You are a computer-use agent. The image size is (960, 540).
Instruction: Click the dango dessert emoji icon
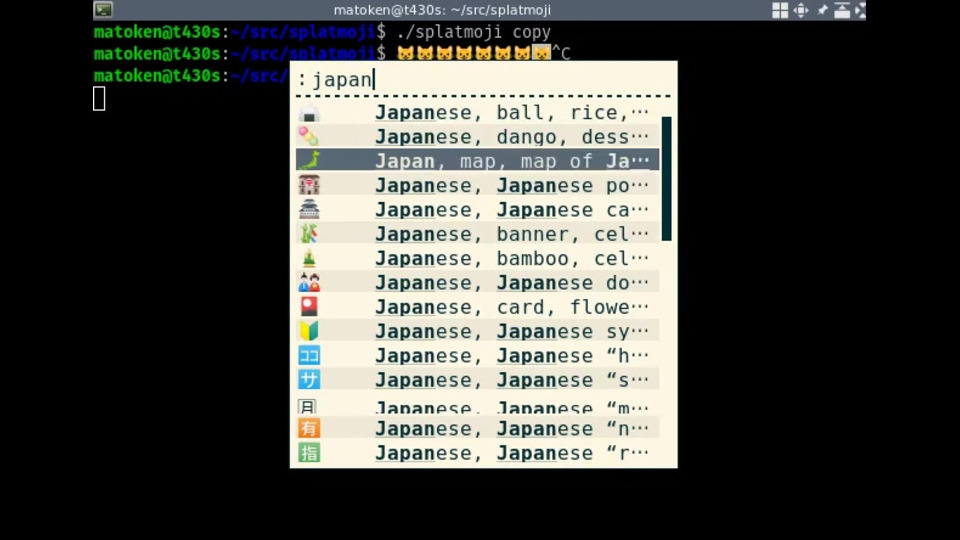pyautogui.click(x=309, y=137)
